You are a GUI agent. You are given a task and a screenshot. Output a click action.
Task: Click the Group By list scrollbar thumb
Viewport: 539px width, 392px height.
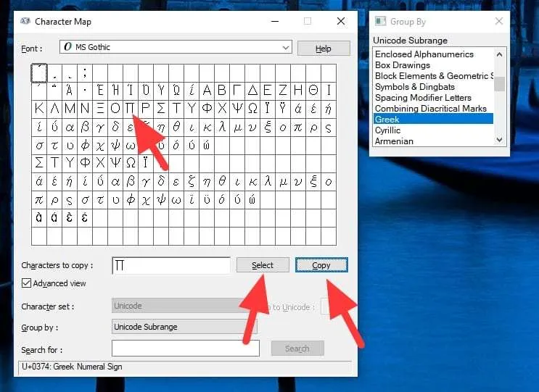click(500, 84)
